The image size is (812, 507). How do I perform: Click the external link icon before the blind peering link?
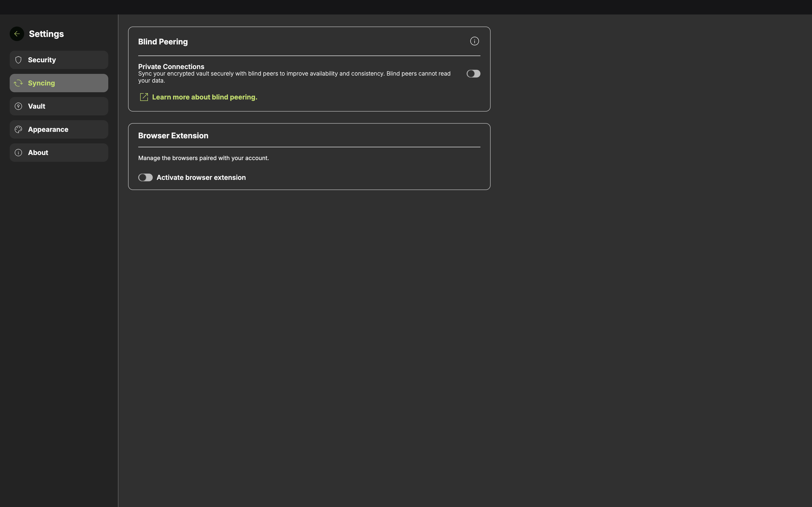pyautogui.click(x=144, y=97)
